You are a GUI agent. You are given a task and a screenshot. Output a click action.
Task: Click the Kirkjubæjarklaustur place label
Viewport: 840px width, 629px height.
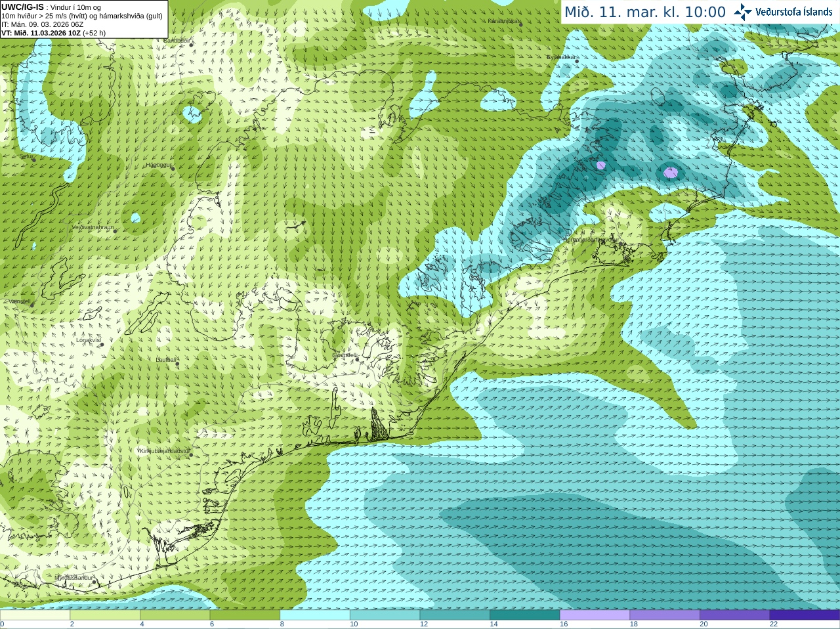tap(163, 451)
